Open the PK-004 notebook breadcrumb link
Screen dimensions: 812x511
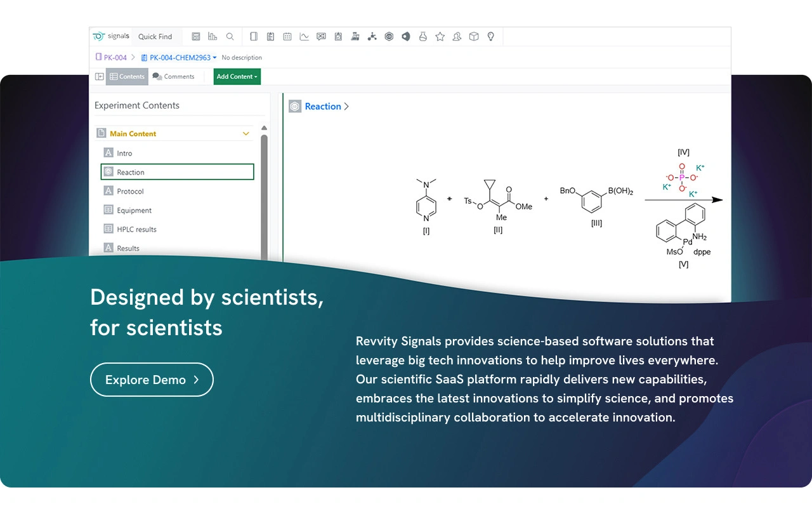coord(115,58)
